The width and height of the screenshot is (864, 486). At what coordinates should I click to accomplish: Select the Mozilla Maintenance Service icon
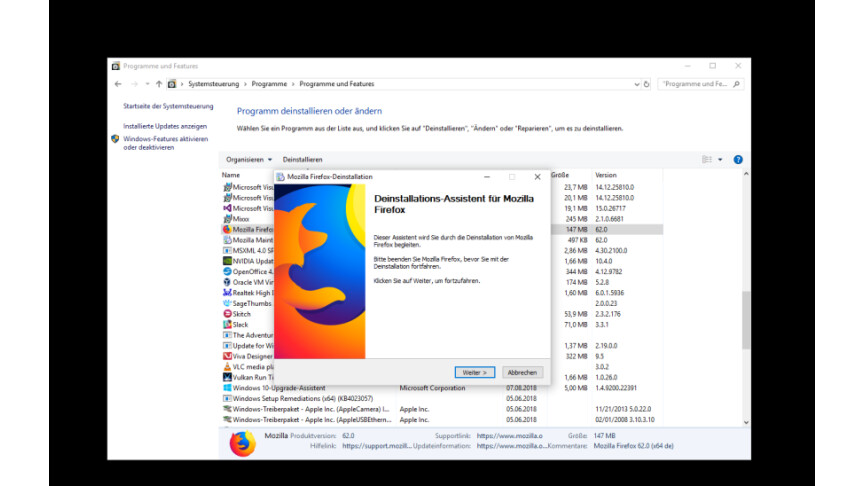pyautogui.click(x=227, y=240)
